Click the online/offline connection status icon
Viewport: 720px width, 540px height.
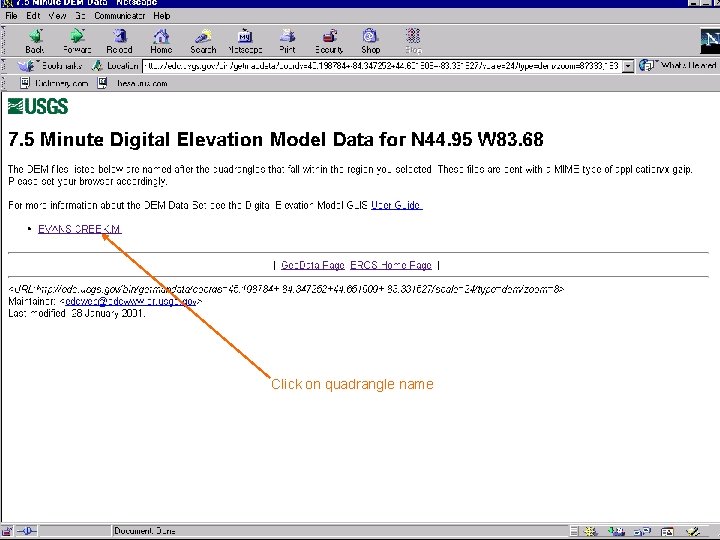click(x=27, y=531)
